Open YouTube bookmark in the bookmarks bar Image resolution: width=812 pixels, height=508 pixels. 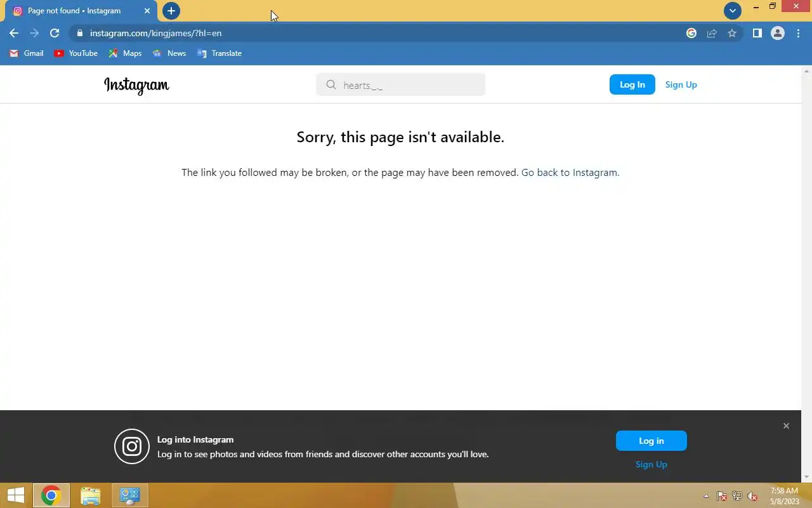coord(76,53)
